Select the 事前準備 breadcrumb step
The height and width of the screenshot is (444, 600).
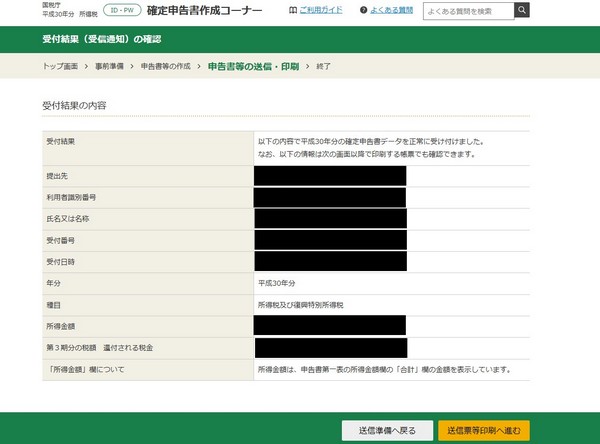click(x=109, y=66)
